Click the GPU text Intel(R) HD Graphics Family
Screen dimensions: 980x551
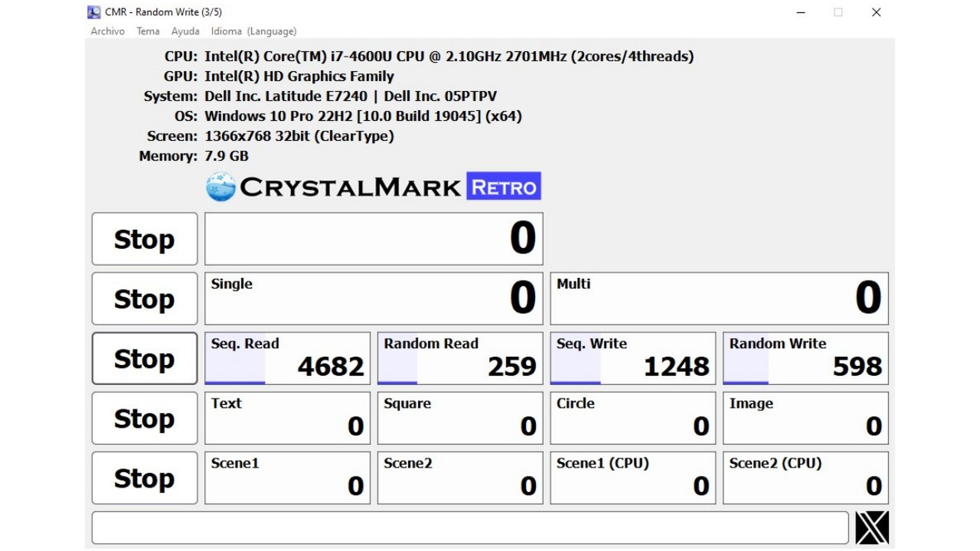click(x=299, y=76)
